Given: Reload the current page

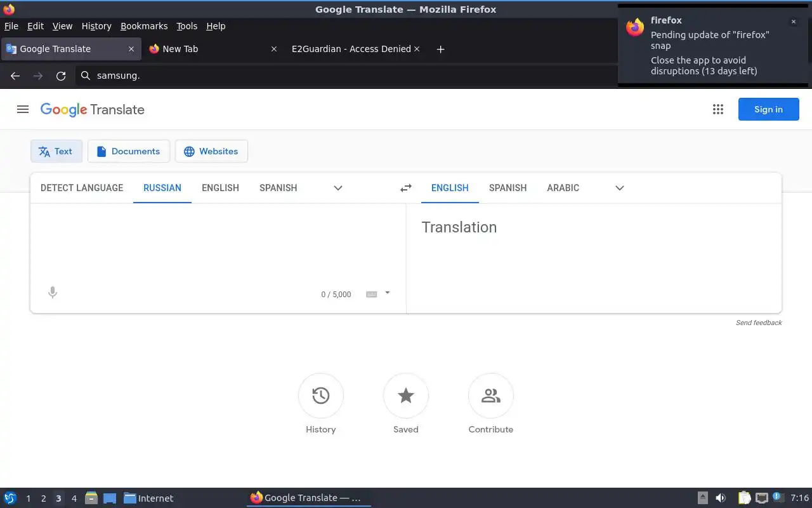Looking at the screenshot, I should coord(61,76).
